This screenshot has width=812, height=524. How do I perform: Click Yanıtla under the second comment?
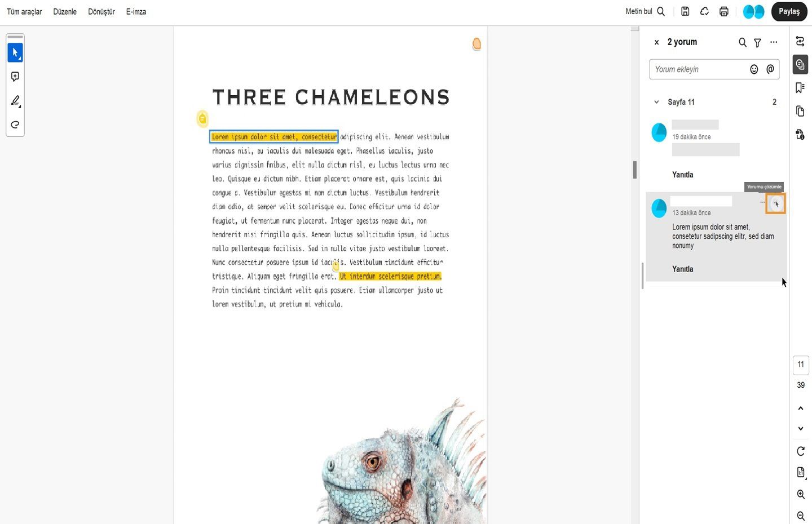[683, 269]
